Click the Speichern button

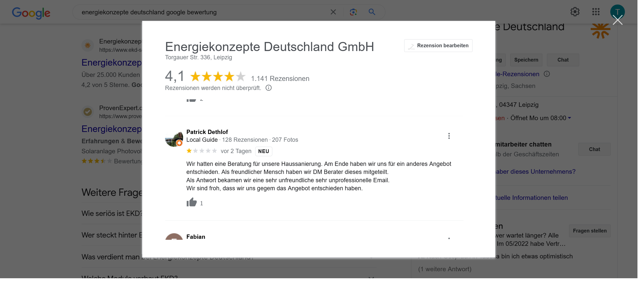point(526,60)
